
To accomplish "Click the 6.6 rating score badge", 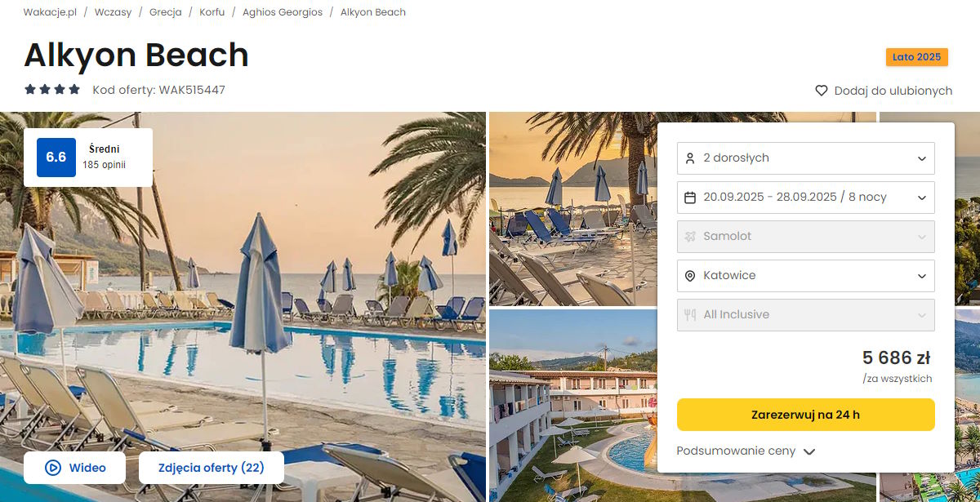I will point(56,158).
